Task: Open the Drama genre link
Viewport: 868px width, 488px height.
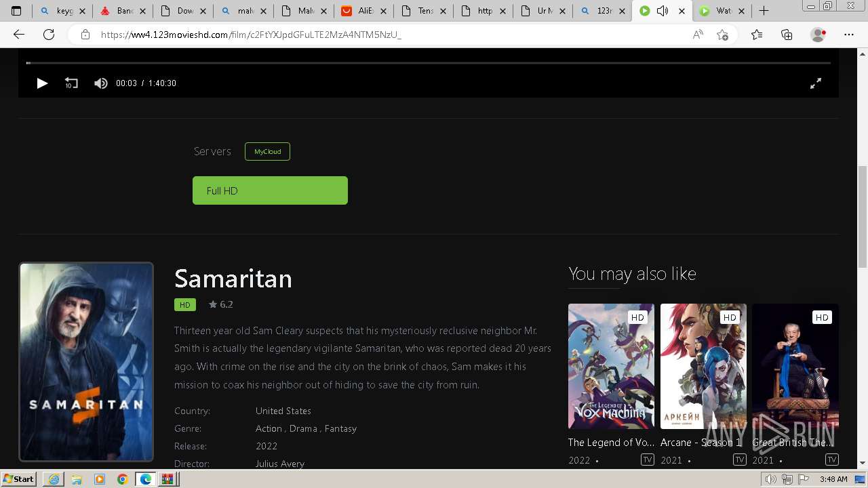Action: tap(303, 428)
